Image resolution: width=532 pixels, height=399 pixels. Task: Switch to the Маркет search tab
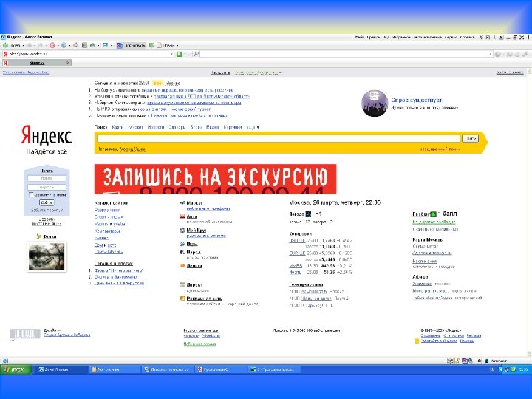[135, 127]
